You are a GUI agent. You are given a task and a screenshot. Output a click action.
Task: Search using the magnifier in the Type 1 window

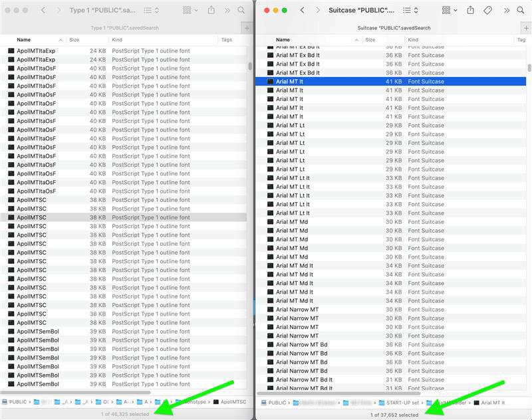242,10
